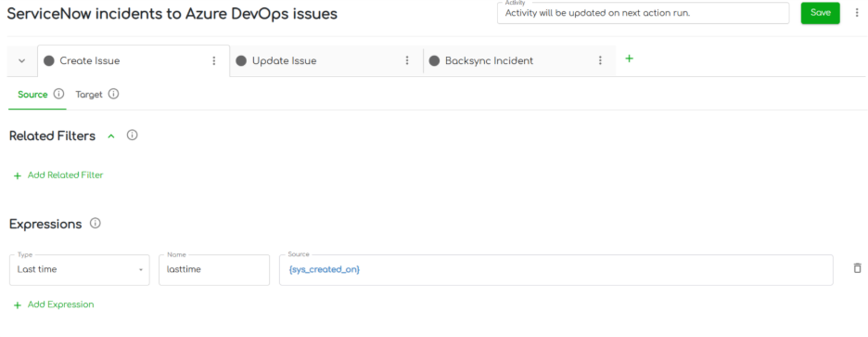Click the green Save button

[820, 13]
